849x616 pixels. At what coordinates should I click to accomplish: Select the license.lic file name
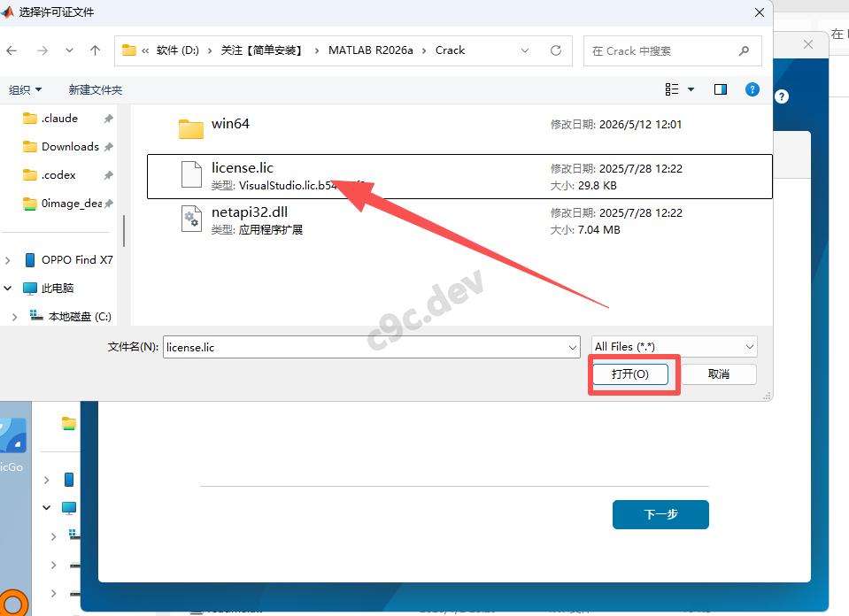(x=243, y=168)
